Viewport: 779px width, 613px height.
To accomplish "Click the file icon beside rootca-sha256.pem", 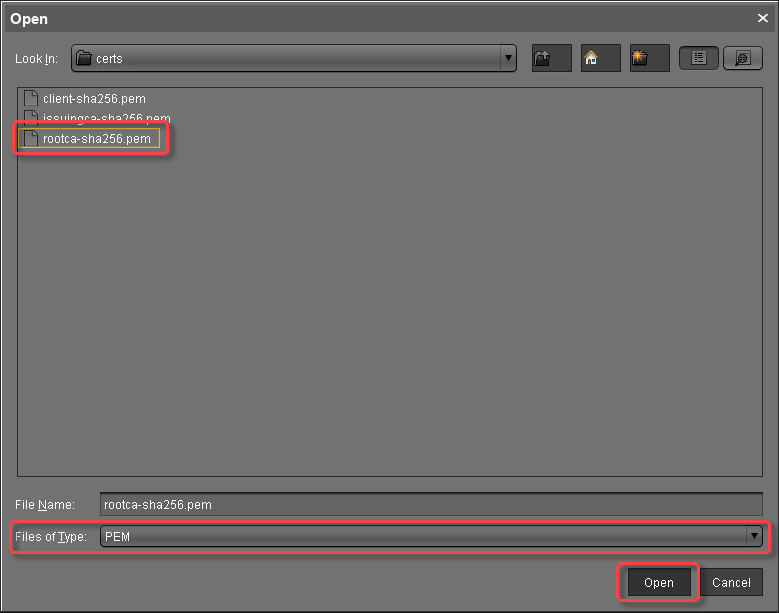I will point(31,138).
